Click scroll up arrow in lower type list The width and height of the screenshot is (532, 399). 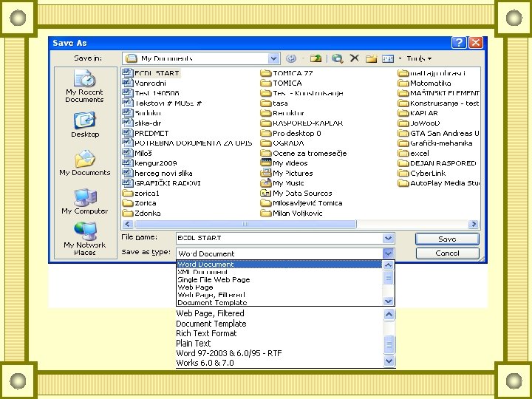click(x=389, y=315)
